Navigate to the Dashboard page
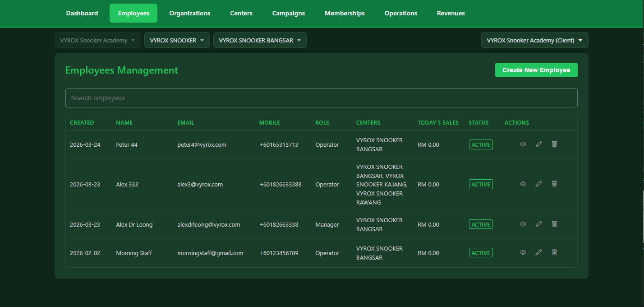This screenshot has width=644, height=307. [x=82, y=13]
